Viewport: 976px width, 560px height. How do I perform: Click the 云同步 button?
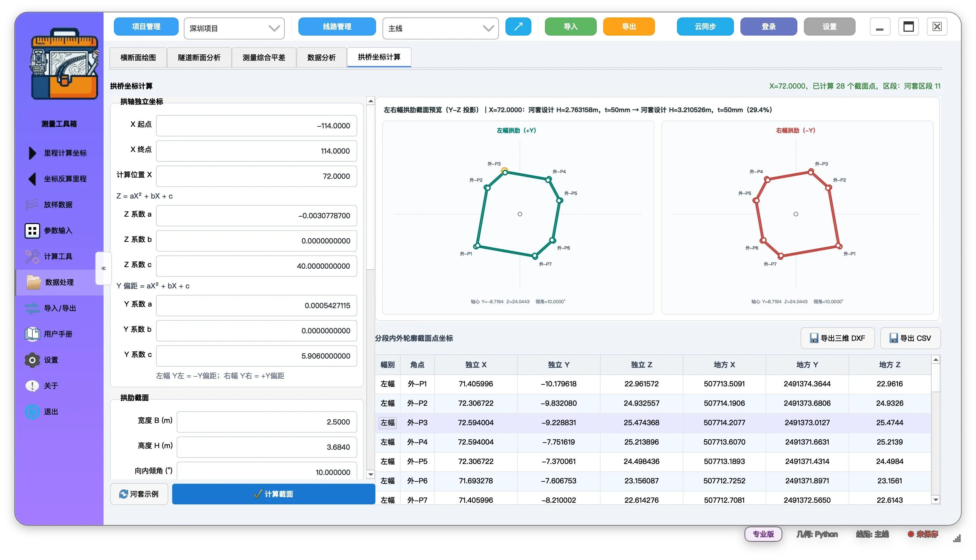[x=705, y=27]
